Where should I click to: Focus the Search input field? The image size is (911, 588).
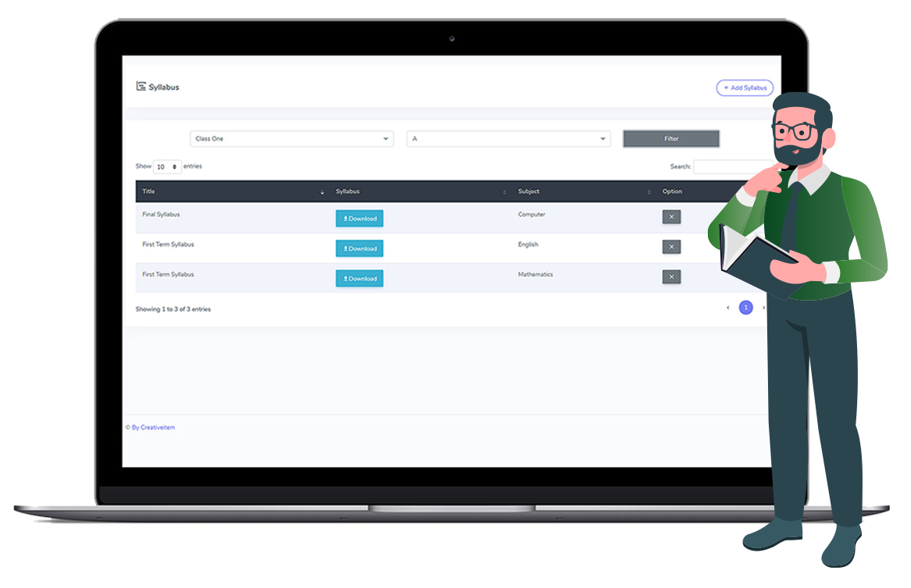[x=731, y=167]
